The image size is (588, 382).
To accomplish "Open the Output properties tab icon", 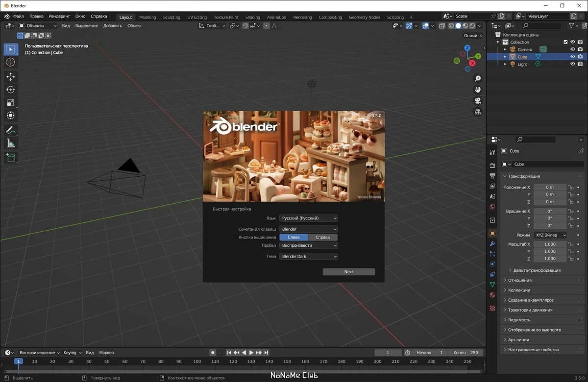I will [492, 176].
